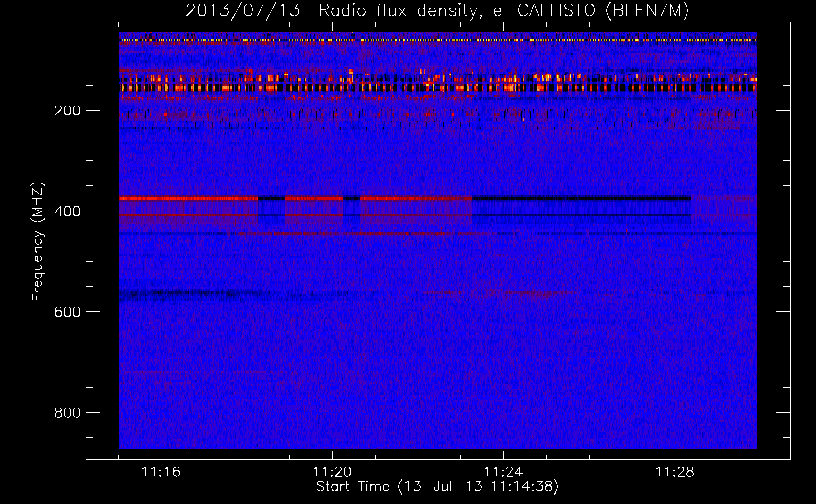Click the 600 frequency tick label
The height and width of the screenshot is (504, 816).
pyautogui.click(x=68, y=312)
